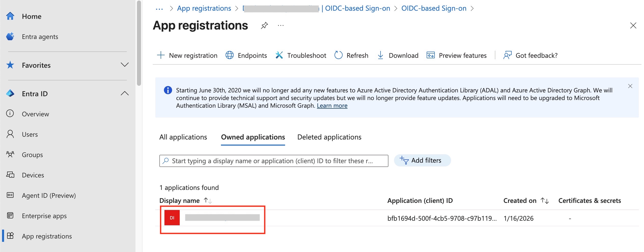644x252 pixels.
Task: Click the Refresh icon in the toolbar
Action: point(338,55)
